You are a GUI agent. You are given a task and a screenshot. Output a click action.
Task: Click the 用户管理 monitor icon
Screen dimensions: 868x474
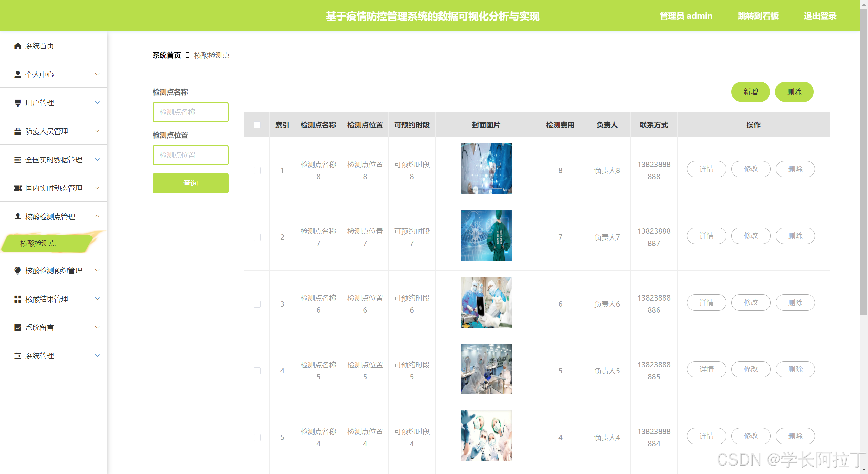point(18,103)
